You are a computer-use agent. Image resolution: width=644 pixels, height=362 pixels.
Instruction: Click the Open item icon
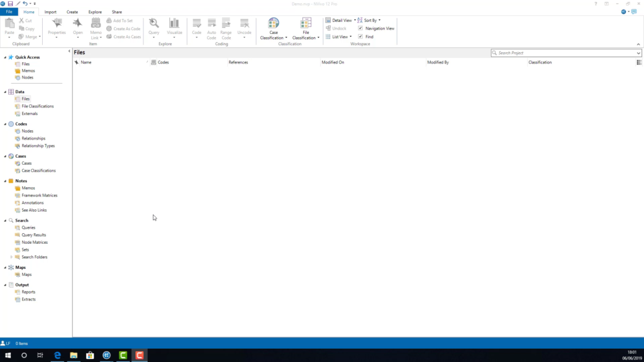point(77,24)
